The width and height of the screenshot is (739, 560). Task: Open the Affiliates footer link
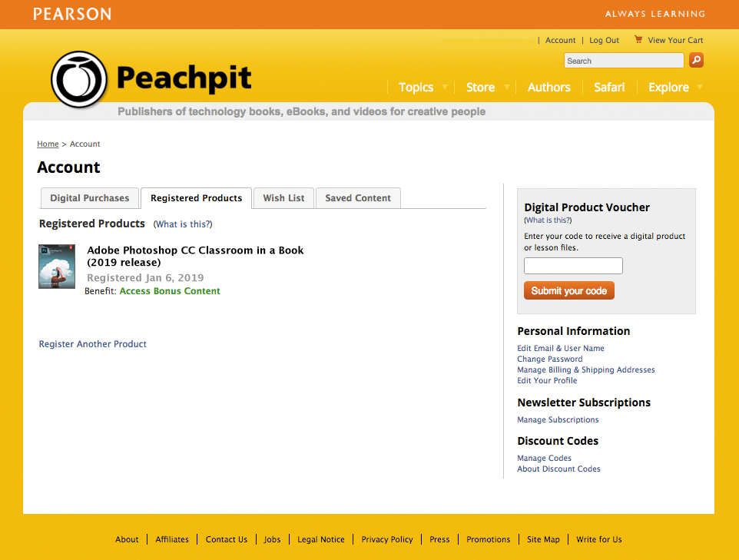pyautogui.click(x=172, y=540)
